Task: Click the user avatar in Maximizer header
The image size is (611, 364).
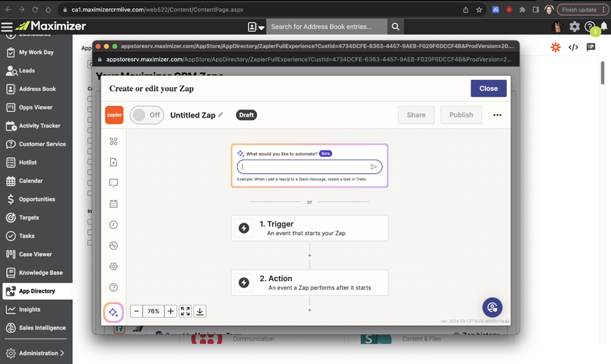Action: [x=558, y=26]
